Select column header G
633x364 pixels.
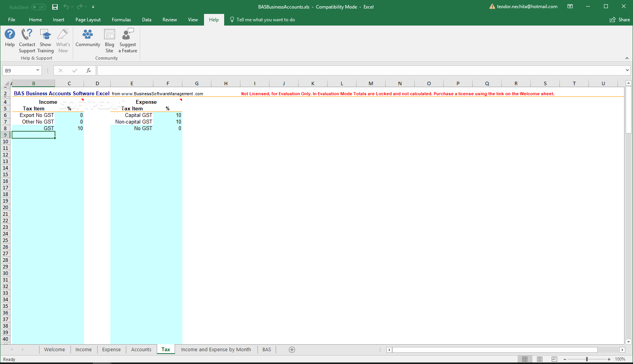click(x=197, y=83)
